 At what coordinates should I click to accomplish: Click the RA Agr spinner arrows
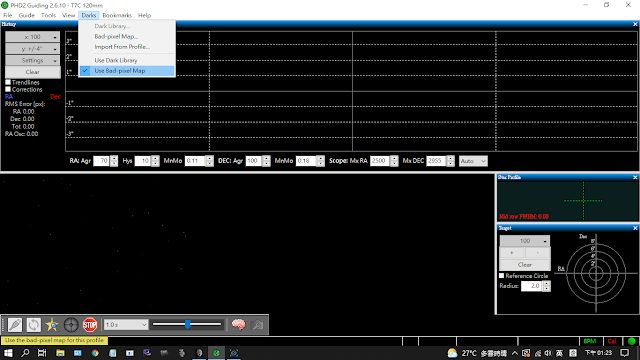114,161
